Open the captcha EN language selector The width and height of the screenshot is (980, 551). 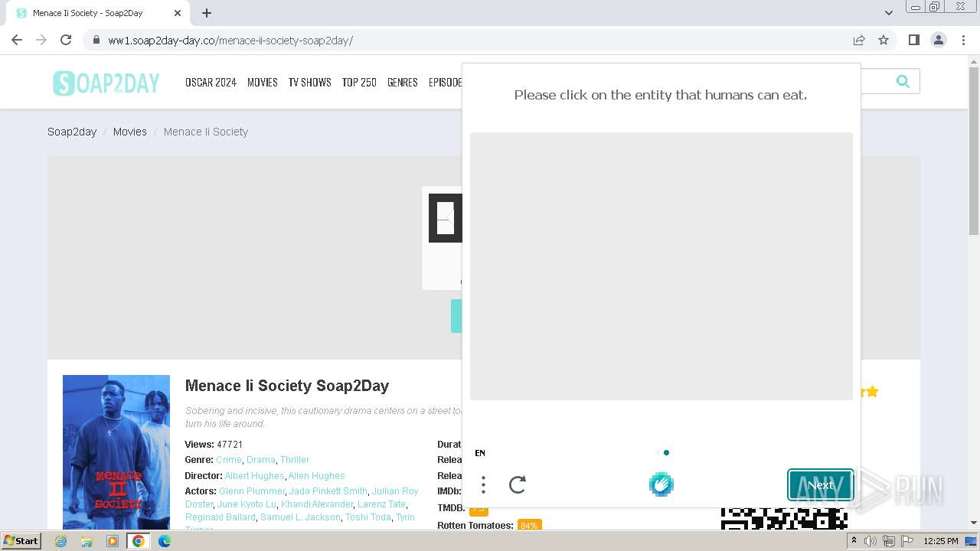(480, 453)
